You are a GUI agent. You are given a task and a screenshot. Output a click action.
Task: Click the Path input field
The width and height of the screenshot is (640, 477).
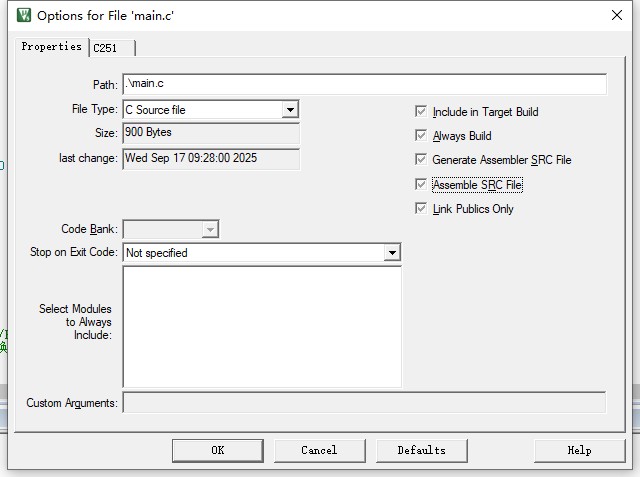pos(364,84)
